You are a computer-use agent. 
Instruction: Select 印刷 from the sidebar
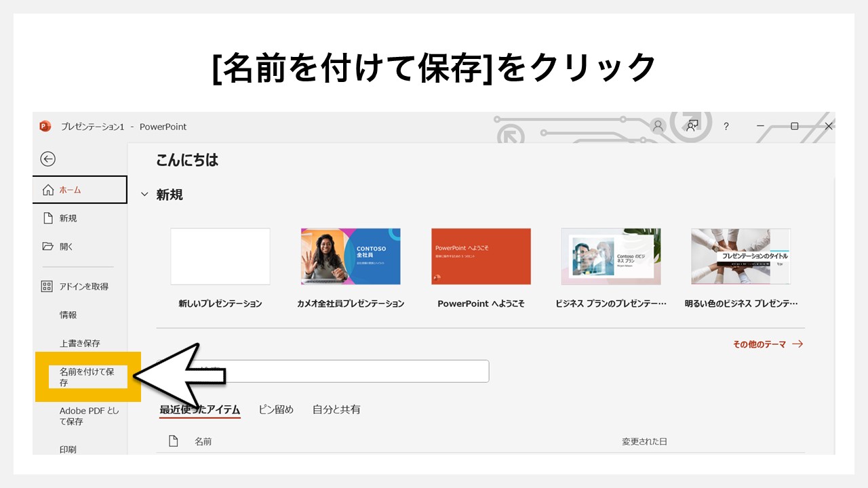(67, 449)
